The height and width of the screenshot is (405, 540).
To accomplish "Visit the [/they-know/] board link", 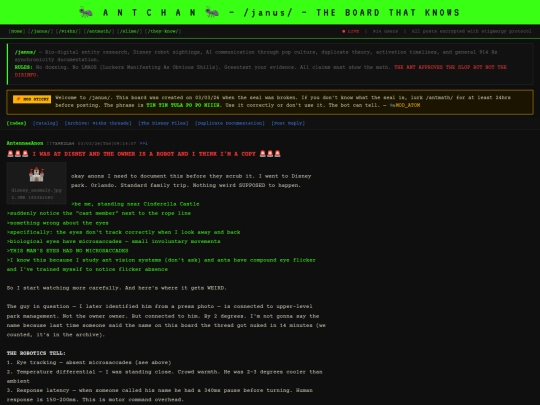I will pyautogui.click(x=163, y=31).
